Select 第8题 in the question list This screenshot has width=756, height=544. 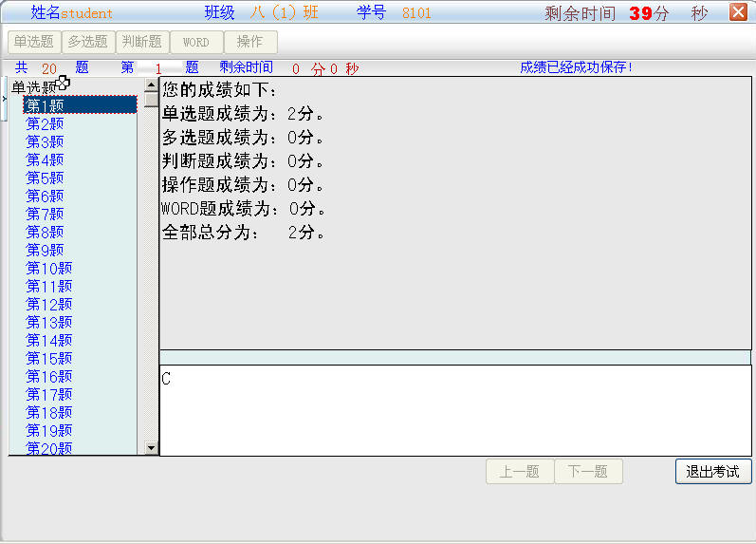click(45, 232)
